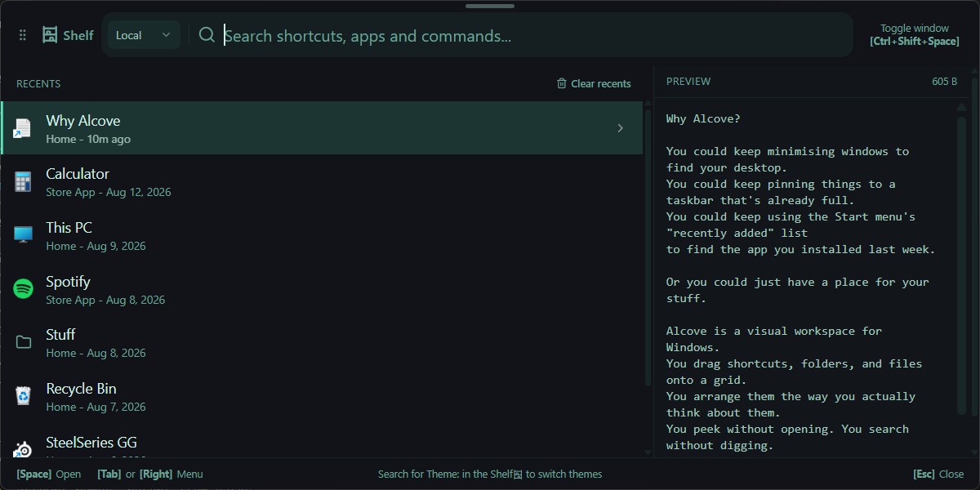Click the magnifier search icon
This screenshot has width=980, height=490.
pyautogui.click(x=207, y=35)
